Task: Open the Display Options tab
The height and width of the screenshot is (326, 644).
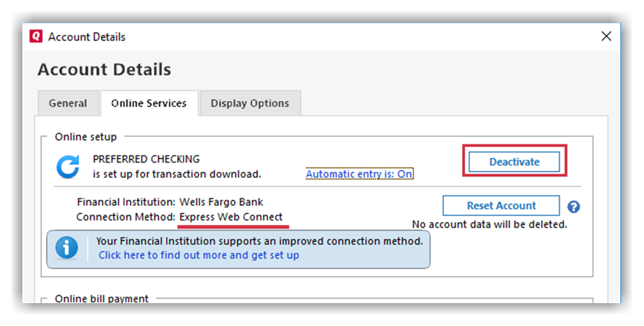Action: (250, 103)
